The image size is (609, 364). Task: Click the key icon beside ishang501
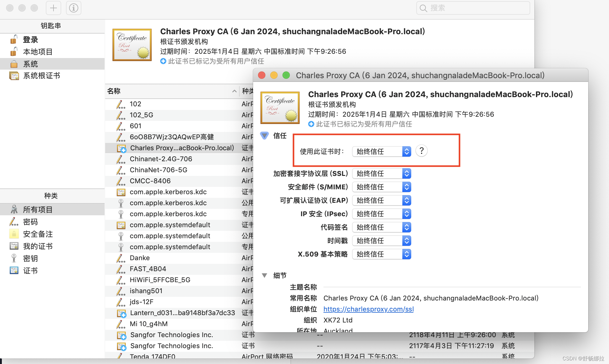point(121,291)
